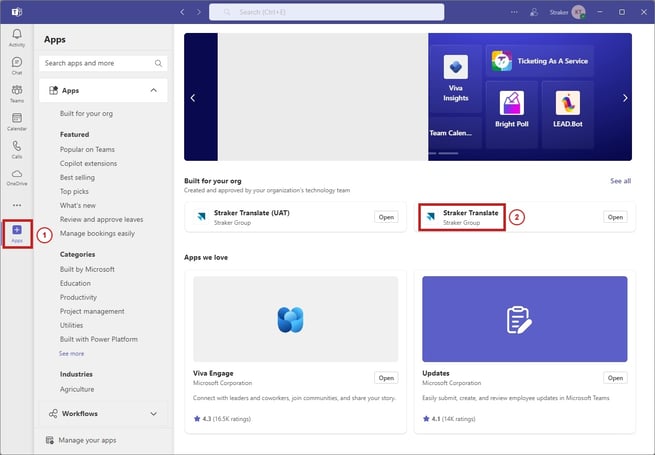Navigate back with the title bar arrow
655x455 pixels.
tap(182, 12)
